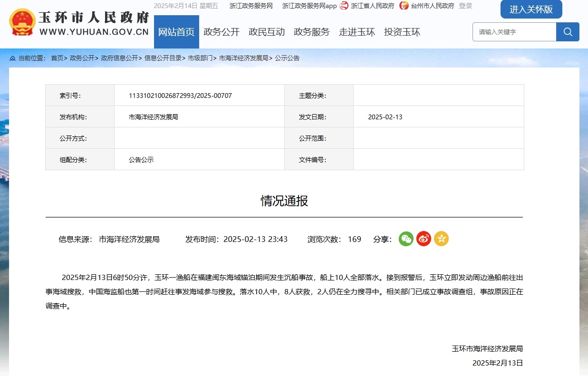
Task: Click the keyword search input field
Action: [513, 32]
